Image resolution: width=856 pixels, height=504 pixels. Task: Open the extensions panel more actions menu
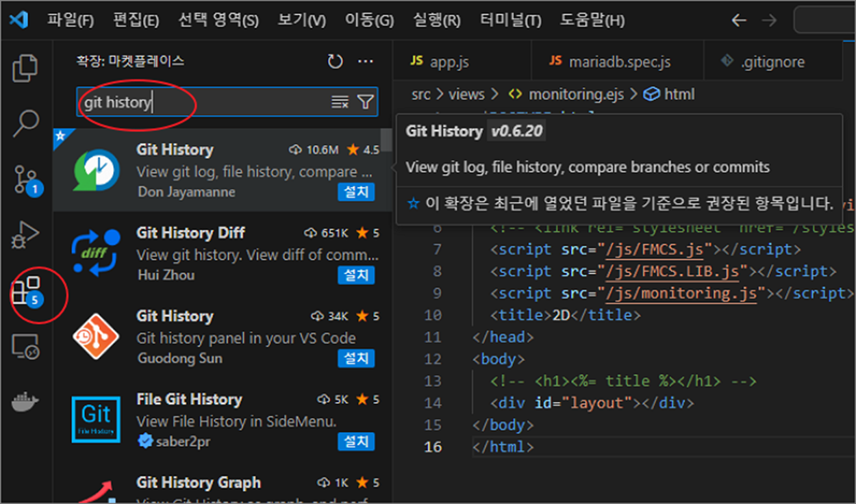tap(366, 62)
